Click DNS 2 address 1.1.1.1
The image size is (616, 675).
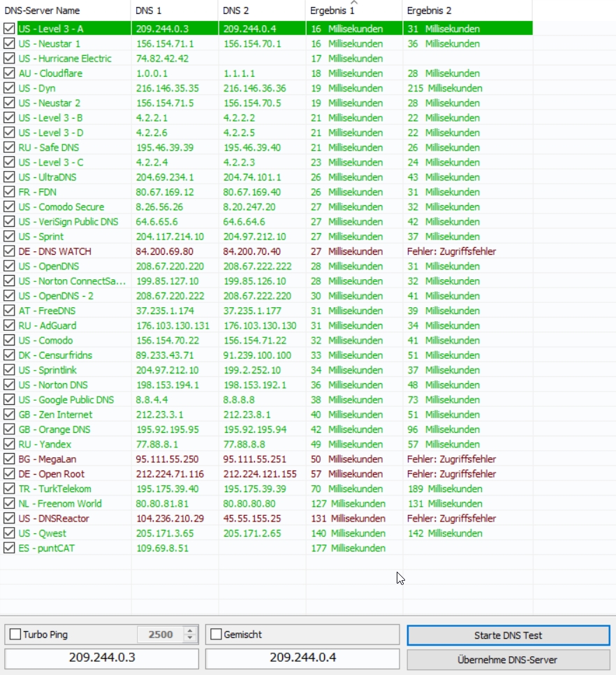(239, 73)
